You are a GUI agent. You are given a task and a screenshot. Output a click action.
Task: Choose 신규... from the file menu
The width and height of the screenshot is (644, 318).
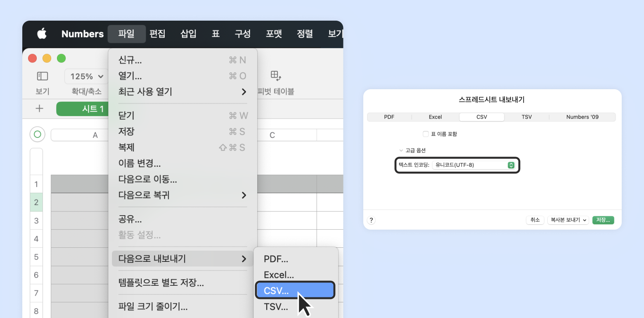tap(182, 60)
